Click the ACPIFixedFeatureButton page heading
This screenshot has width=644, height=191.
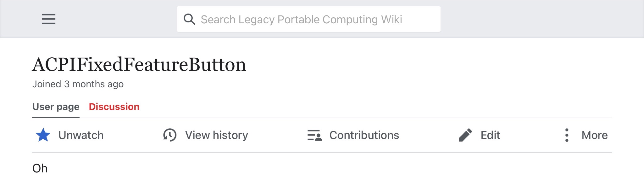click(x=139, y=65)
